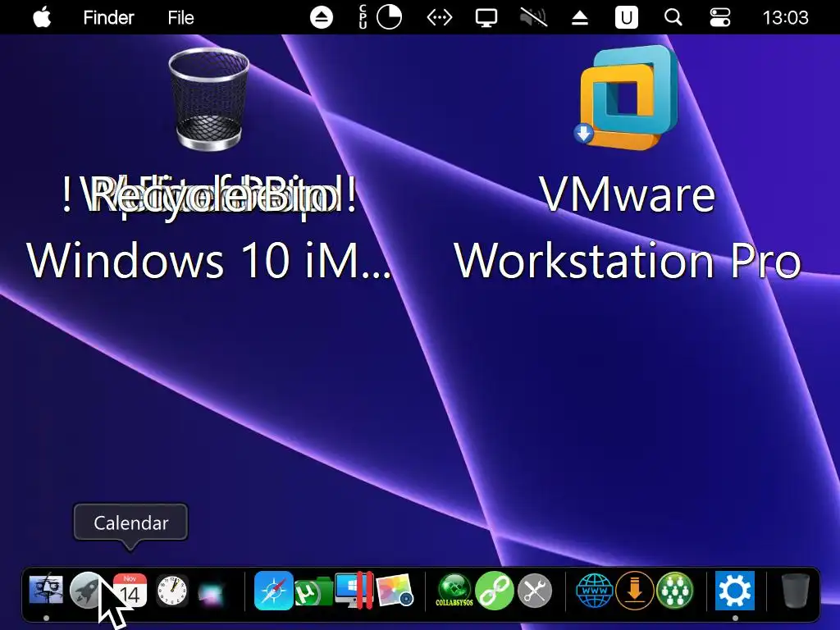Open the blue WWW globe dock icon
The image size is (840, 630).
[595, 591]
